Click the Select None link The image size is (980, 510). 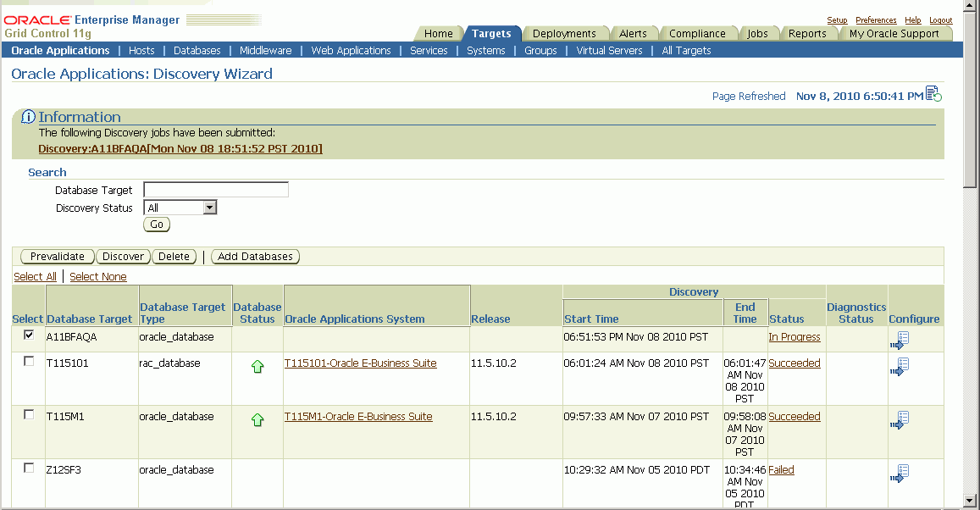point(98,277)
